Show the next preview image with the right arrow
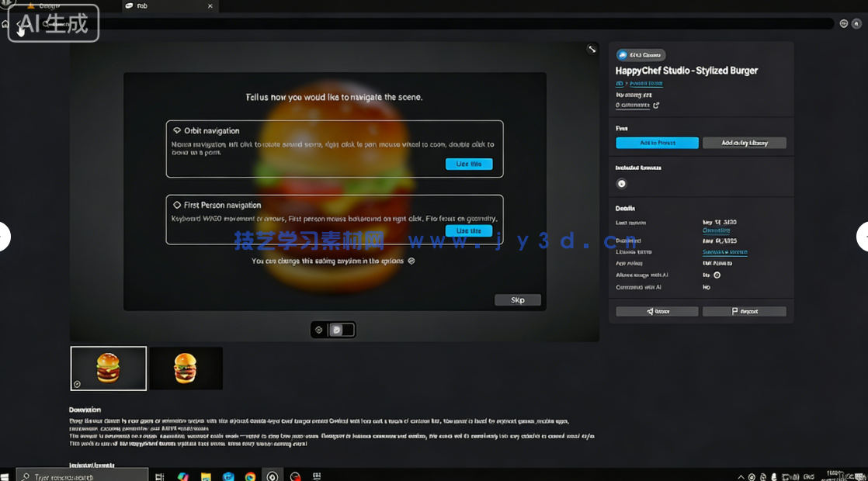Image resolution: width=868 pixels, height=481 pixels. tap(862, 237)
